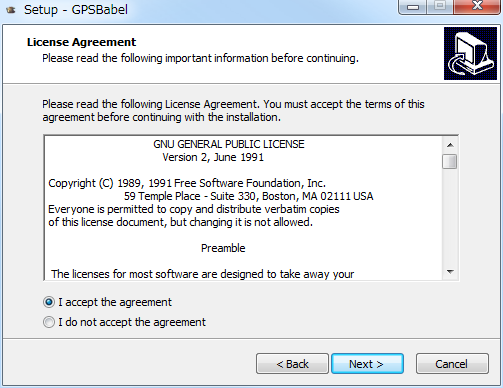Minimize the Setup - GPSBabel window
503x388 pixels.
click(x=413, y=7)
